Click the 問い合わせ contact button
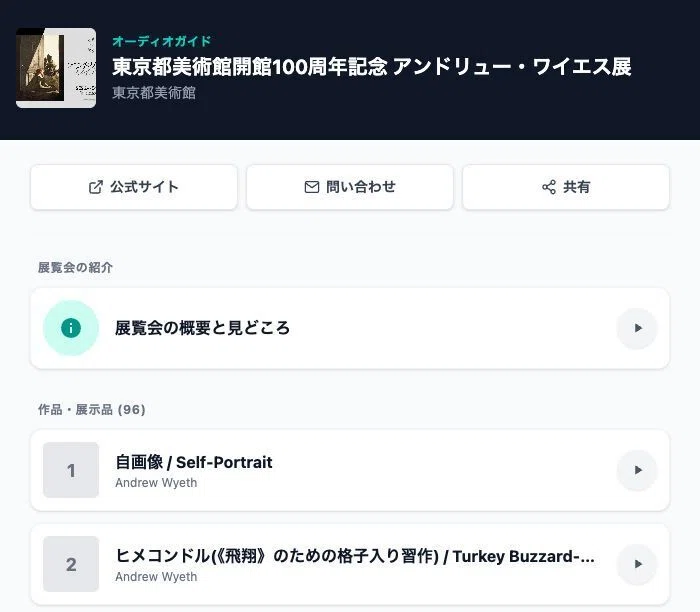The height and width of the screenshot is (612, 700). pos(350,187)
